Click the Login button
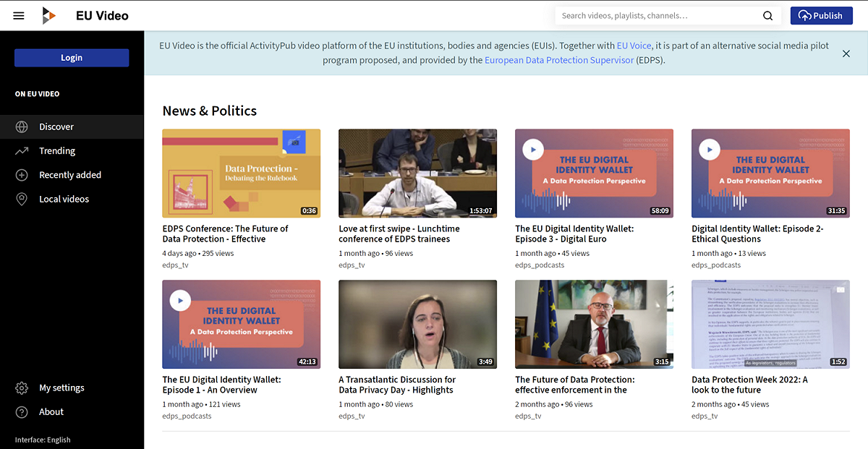The width and height of the screenshot is (868, 449). tap(72, 58)
